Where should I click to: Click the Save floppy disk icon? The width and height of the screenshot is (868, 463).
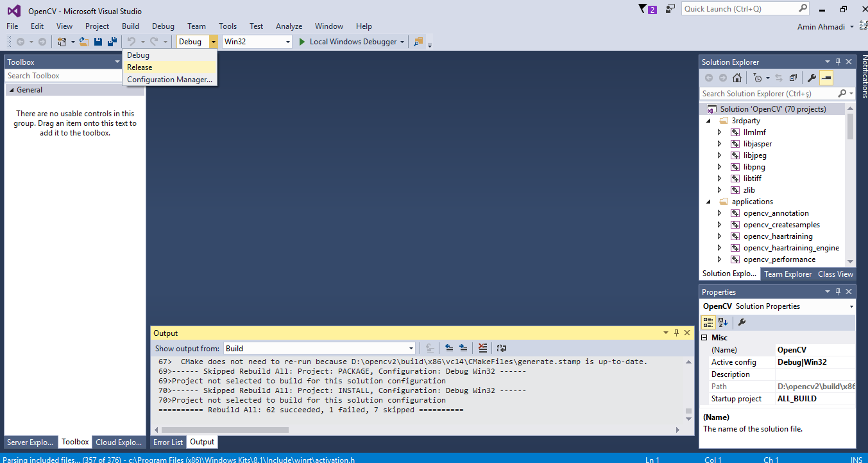[98, 42]
